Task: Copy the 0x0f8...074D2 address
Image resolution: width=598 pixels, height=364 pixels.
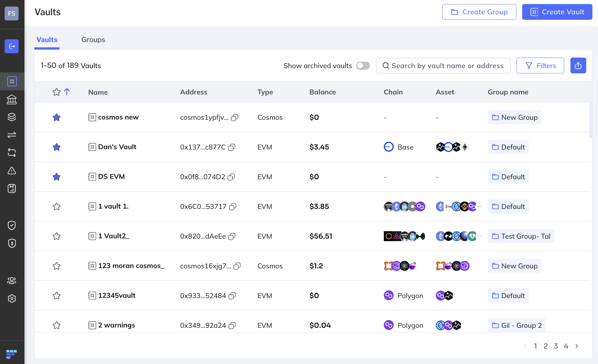Action: (x=231, y=177)
